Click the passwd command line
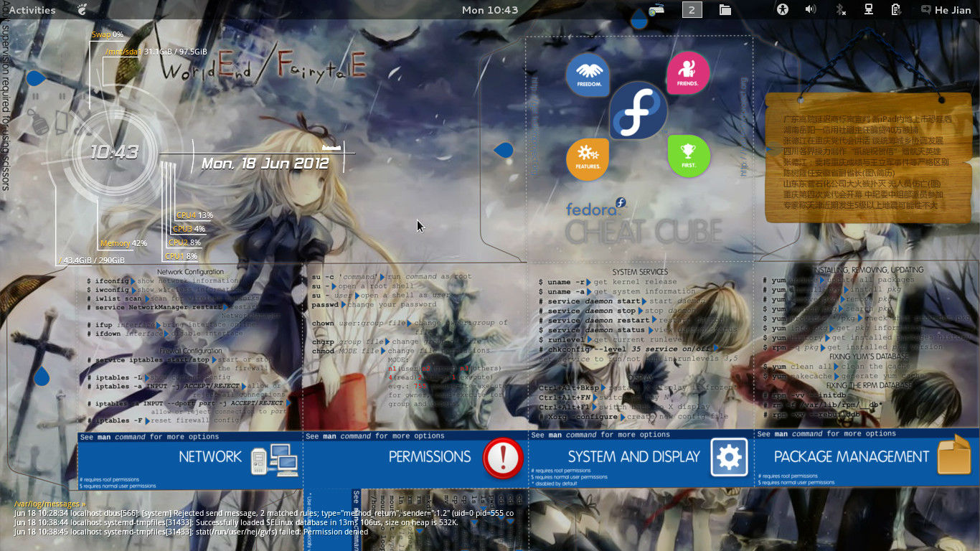Viewport: 980px width, 551px height. pos(374,305)
